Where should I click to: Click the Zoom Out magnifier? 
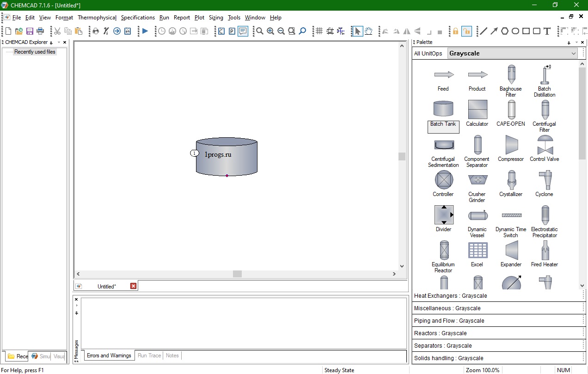click(281, 31)
